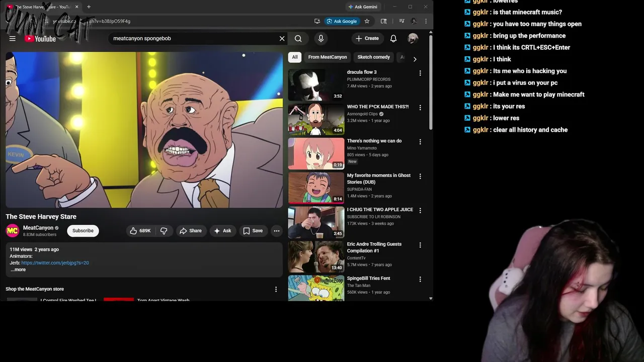Click the magnifier search button
The height and width of the screenshot is (362, 644).
tap(298, 38)
